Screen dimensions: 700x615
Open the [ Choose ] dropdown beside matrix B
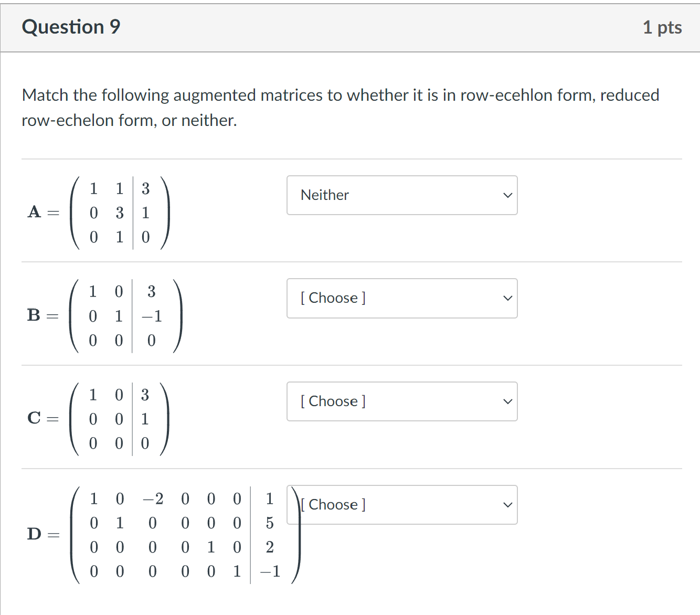point(402,298)
